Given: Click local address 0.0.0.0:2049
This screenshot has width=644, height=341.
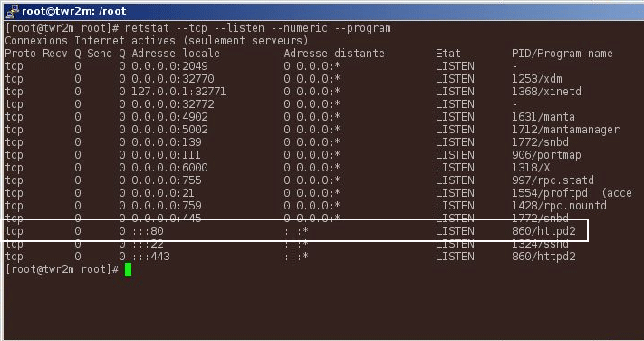Looking at the screenshot, I should click(169, 66).
